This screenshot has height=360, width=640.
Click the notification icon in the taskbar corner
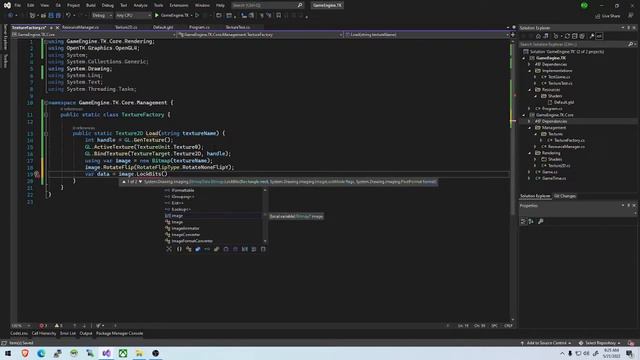[629, 353]
